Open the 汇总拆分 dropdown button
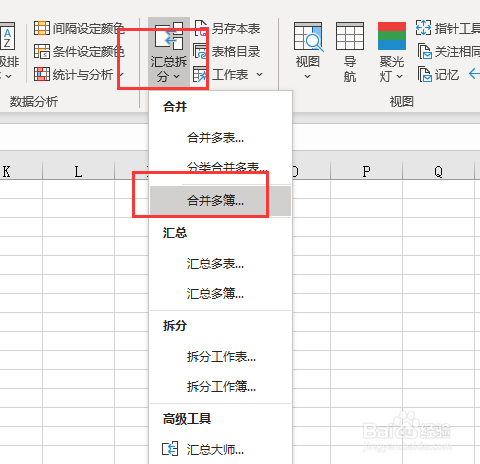 coord(169,53)
